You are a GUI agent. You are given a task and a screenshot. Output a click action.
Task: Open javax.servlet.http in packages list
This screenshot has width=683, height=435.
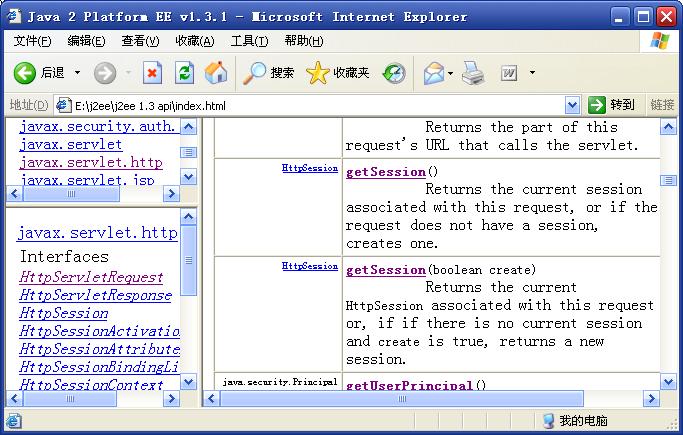[x=91, y=162]
